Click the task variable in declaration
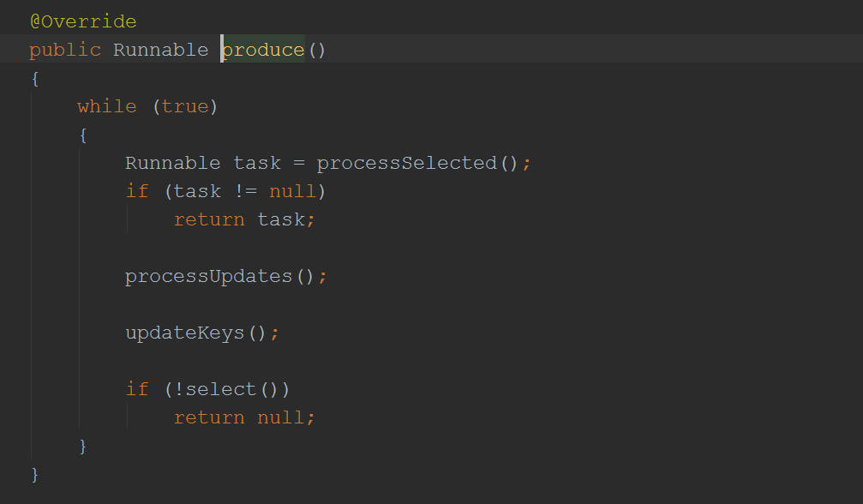This screenshot has height=504, width=863. pyautogui.click(x=257, y=163)
